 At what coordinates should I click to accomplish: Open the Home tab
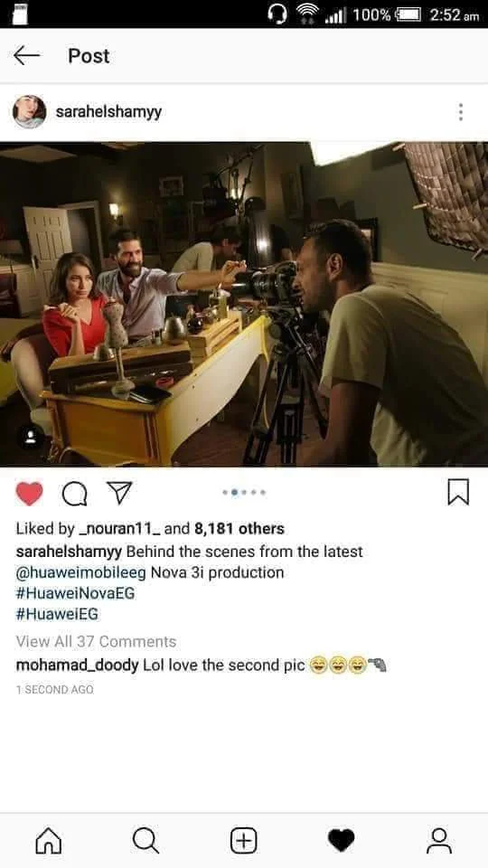coord(49,840)
